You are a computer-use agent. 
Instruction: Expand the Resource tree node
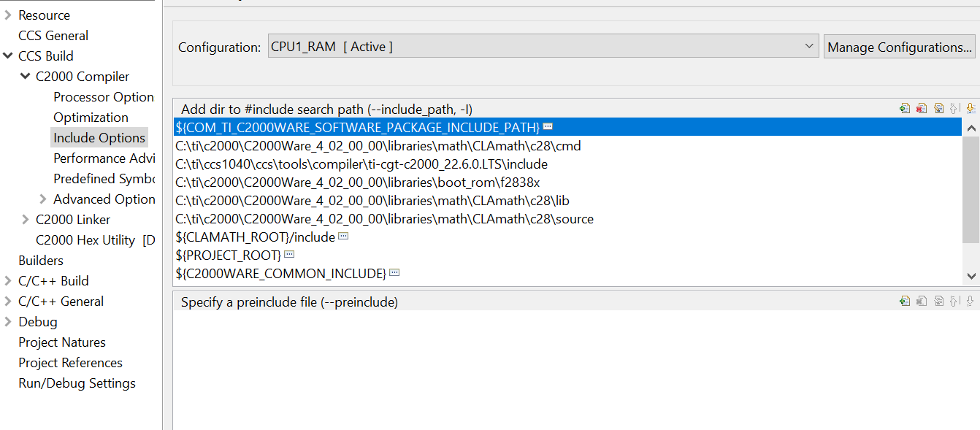coord(7,15)
